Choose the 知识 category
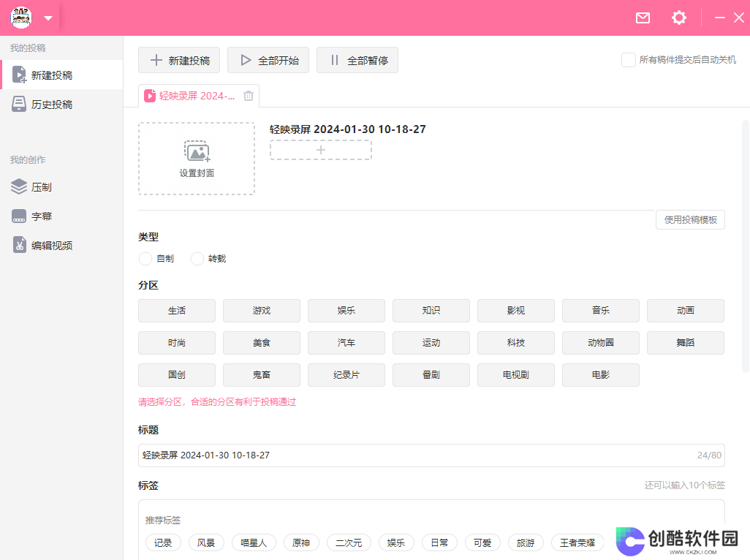 tap(431, 311)
